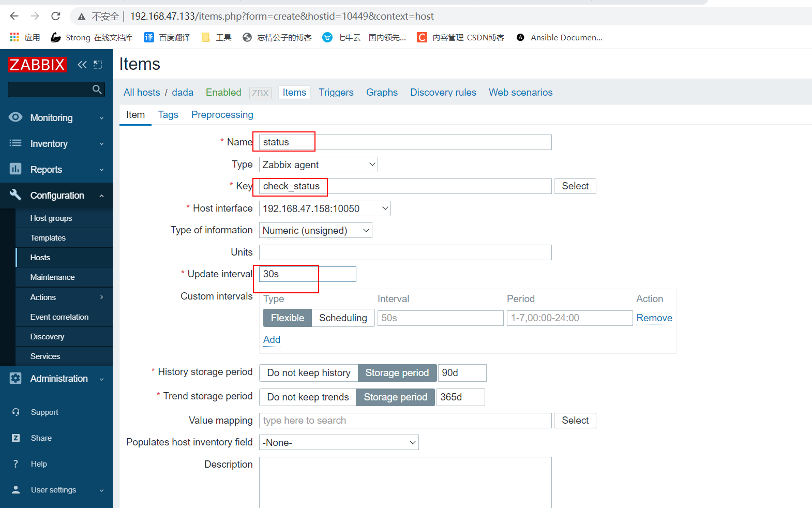
Task: Open the Strong online docs bookmark
Action: coord(92,37)
